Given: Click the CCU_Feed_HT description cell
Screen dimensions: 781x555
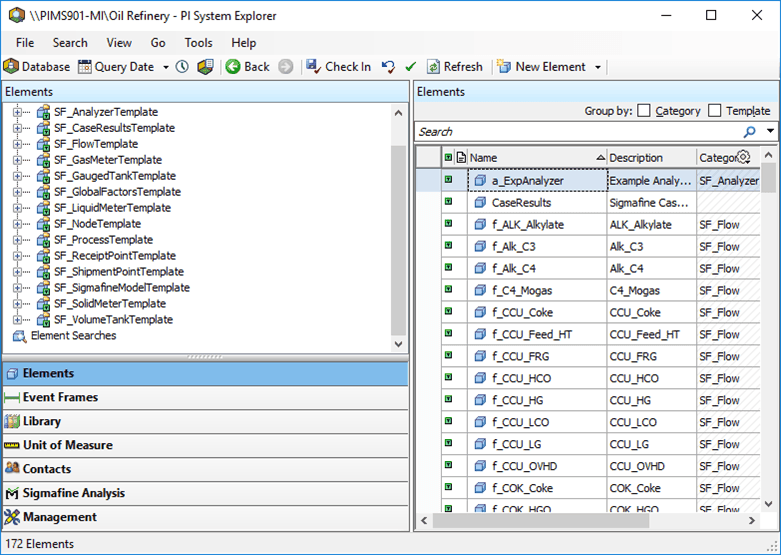Looking at the screenshot, I should (651, 334).
